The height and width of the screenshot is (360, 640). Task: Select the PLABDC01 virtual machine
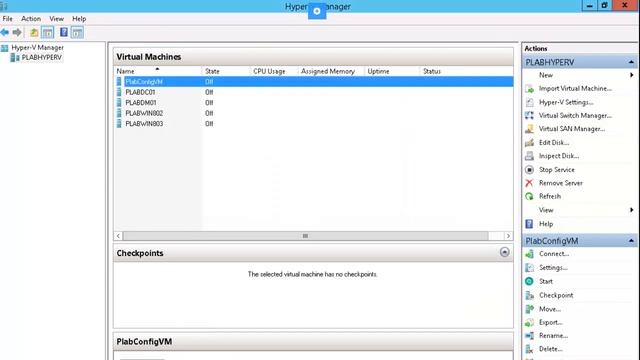pyautogui.click(x=140, y=92)
